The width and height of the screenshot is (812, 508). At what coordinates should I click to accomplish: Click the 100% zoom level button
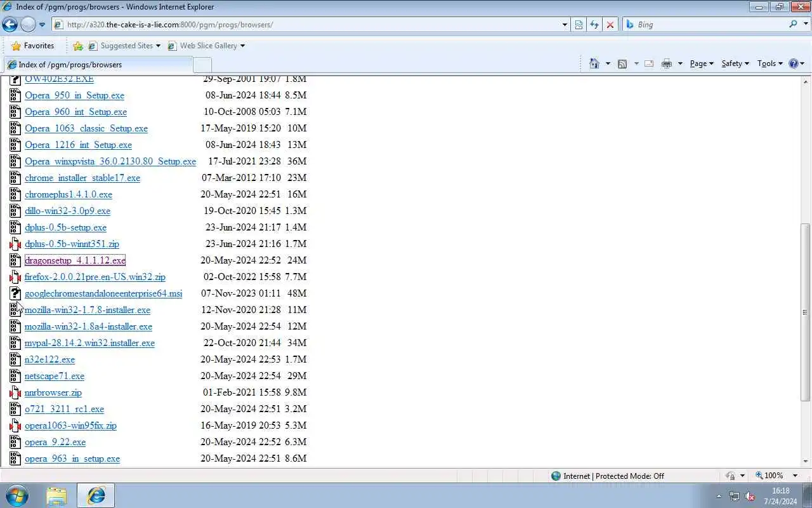769,476
